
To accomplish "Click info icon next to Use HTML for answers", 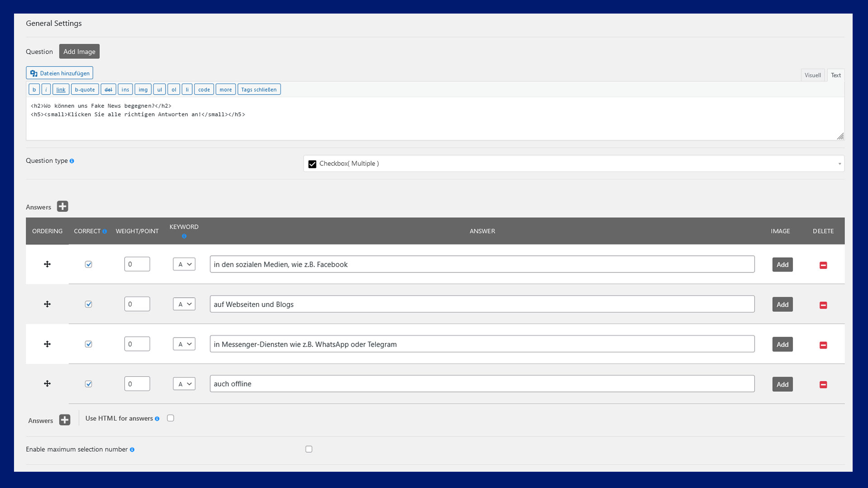I will pos(157,419).
